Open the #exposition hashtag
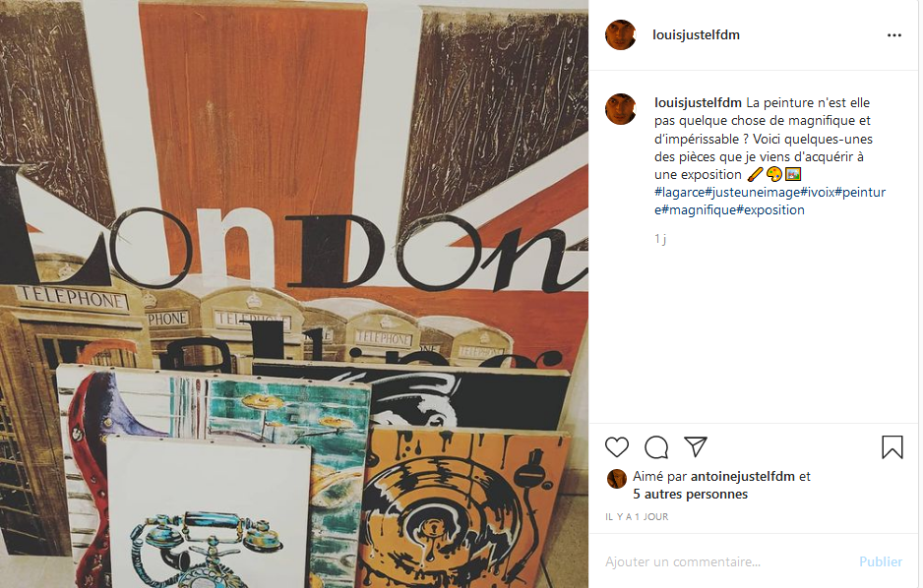Image resolution: width=923 pixels, height=588 pixels. [x=770, y=209]
